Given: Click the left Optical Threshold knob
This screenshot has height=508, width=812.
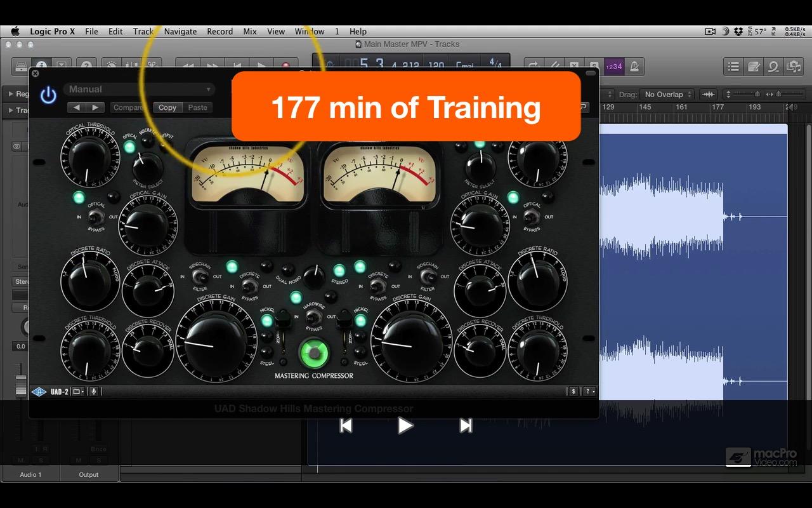Looking at the screenshot, I should (x=89, y=156).
